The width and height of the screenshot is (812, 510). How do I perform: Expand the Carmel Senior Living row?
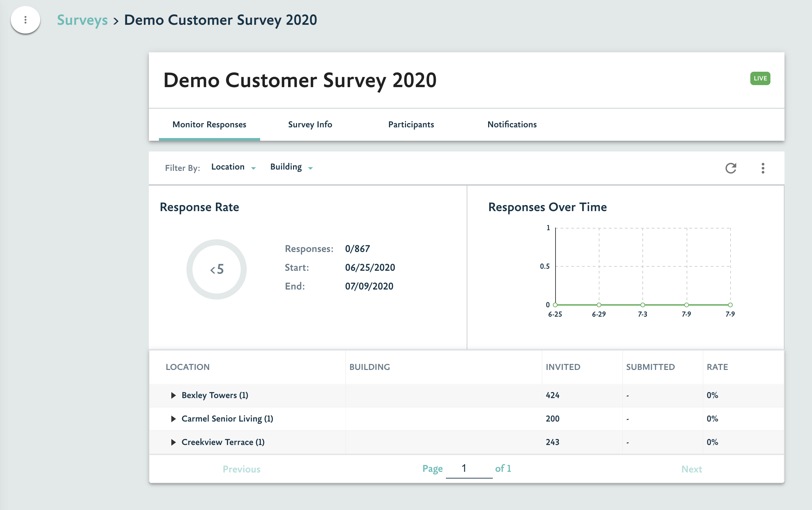pyautogui.click(x=173, y=419)
